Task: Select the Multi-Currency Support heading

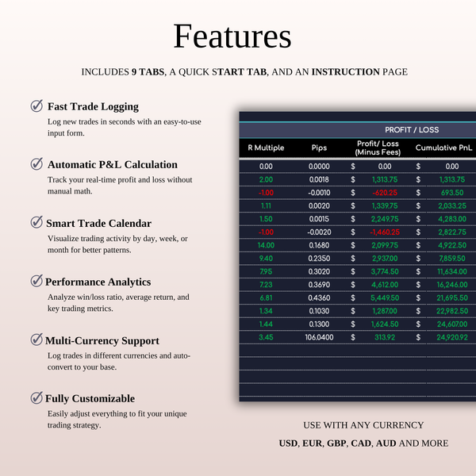Action: coord(102,340)
